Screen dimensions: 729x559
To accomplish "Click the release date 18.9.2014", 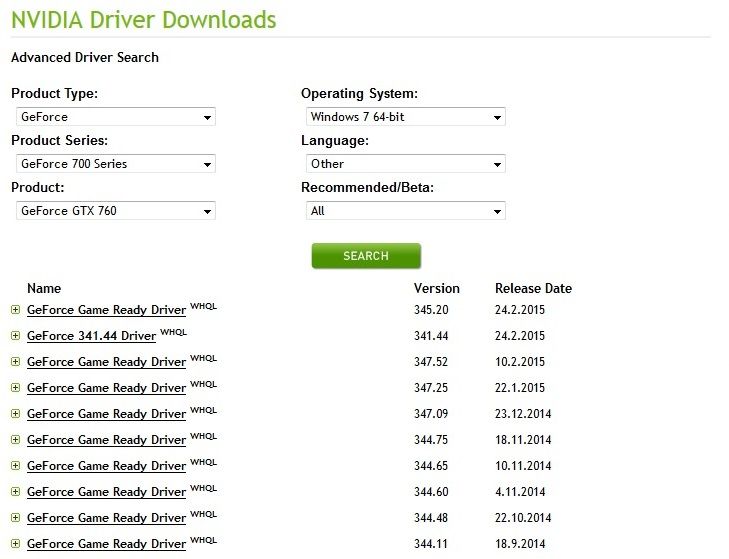I will click(x=520, y=545).
